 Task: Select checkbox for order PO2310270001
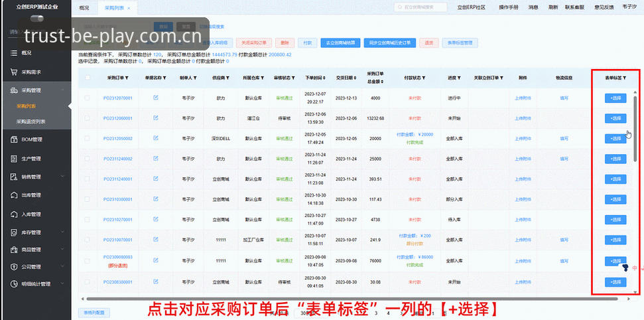[87, 219]
